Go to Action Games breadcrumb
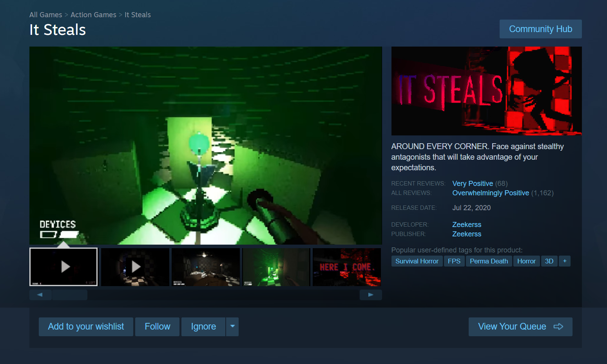Screen dimensions: 607x364 (x=93, y=15)
